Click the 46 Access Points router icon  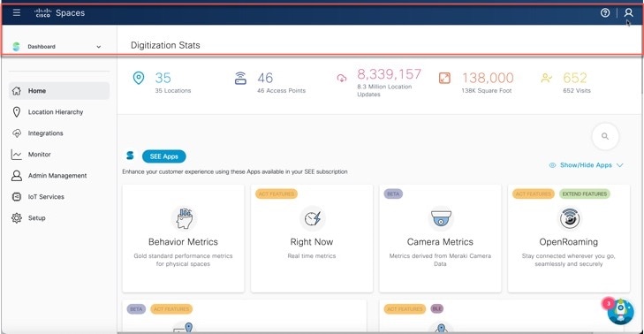(240, 78)
